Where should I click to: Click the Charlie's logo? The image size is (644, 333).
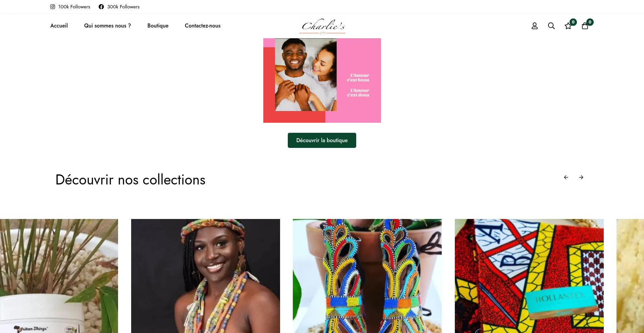tap(322, 26)
